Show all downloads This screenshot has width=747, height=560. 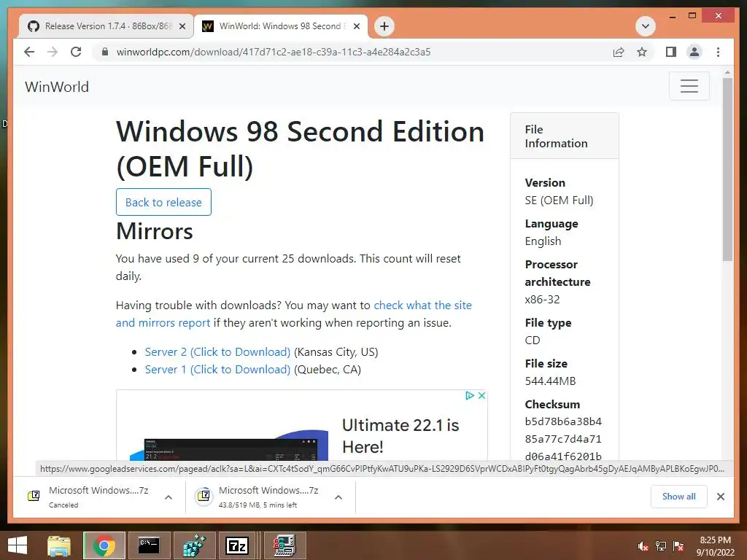point(679,497)
